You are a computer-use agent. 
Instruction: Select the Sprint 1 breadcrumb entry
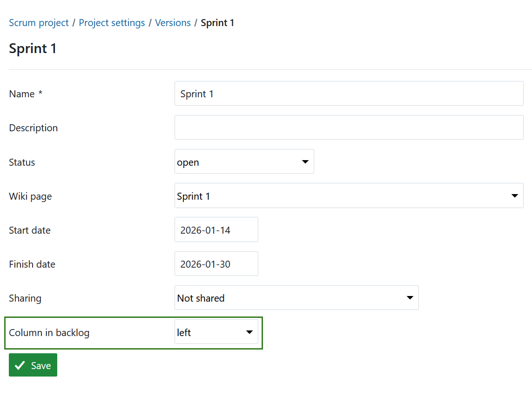point(217,22)
